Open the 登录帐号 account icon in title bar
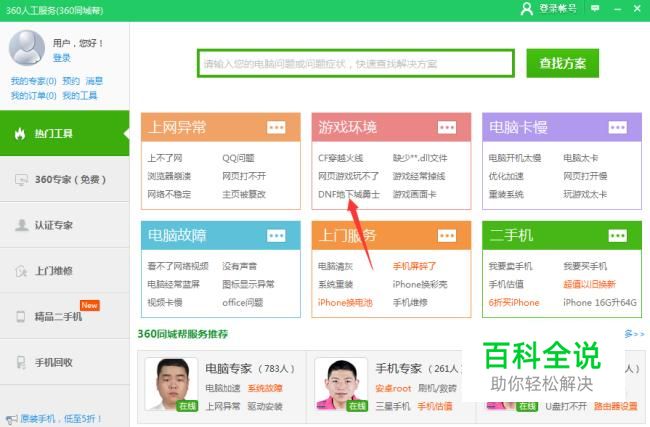650x427 pixels. 526,9
